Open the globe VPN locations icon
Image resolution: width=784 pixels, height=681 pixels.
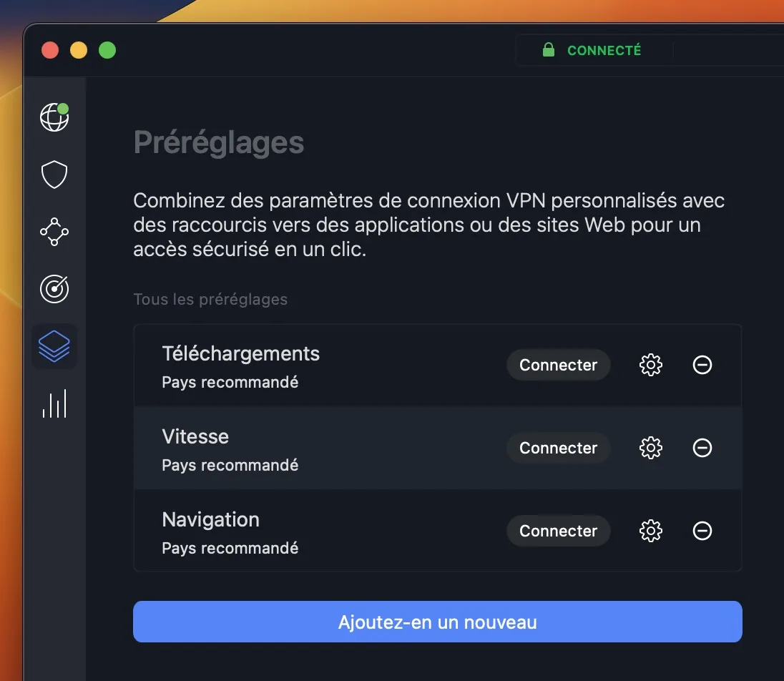54,117
